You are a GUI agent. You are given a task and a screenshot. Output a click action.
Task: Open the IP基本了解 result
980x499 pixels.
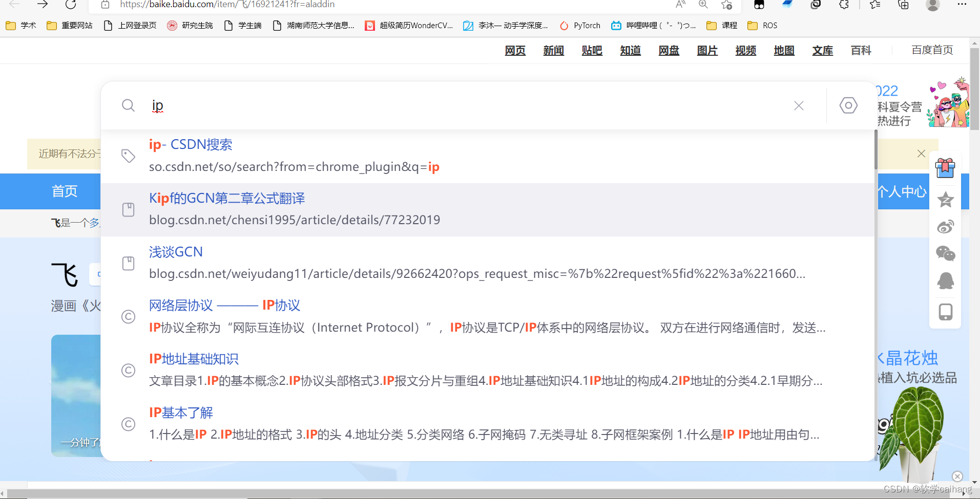pos(181,413)
